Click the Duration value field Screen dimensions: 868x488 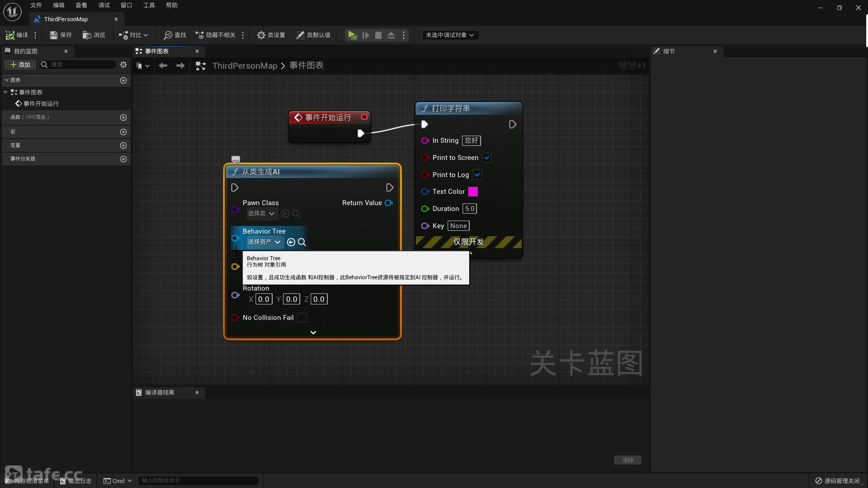coord(470,209)
